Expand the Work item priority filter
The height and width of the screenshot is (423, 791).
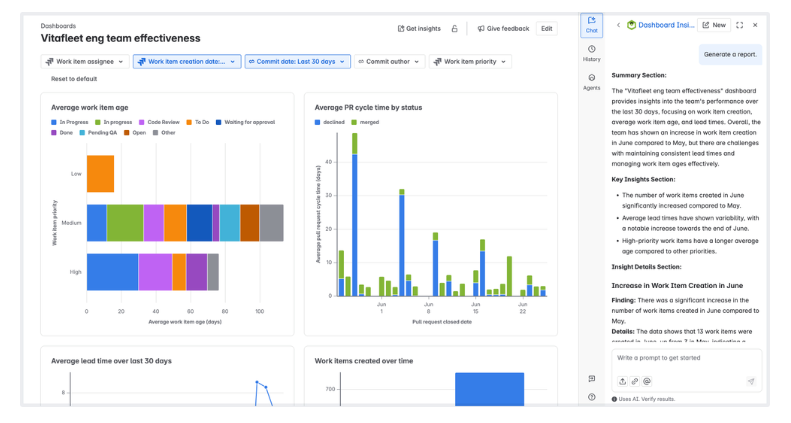point(469,61)
